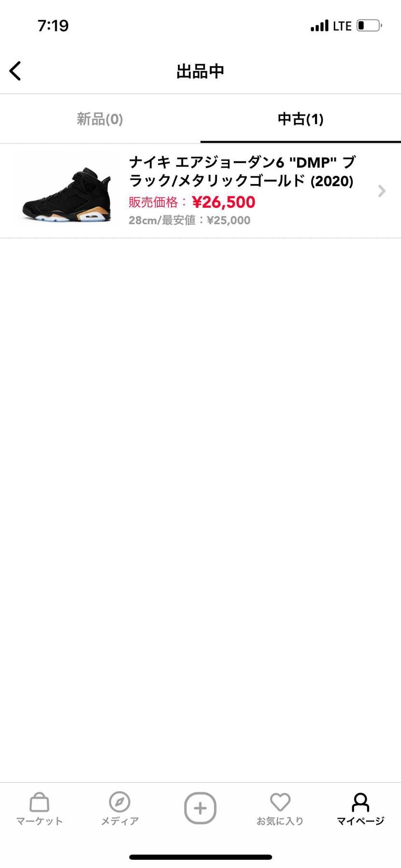Screen dimensions: 401x868
Task: Expand listing details with right chevron
Action: point(382,191)
